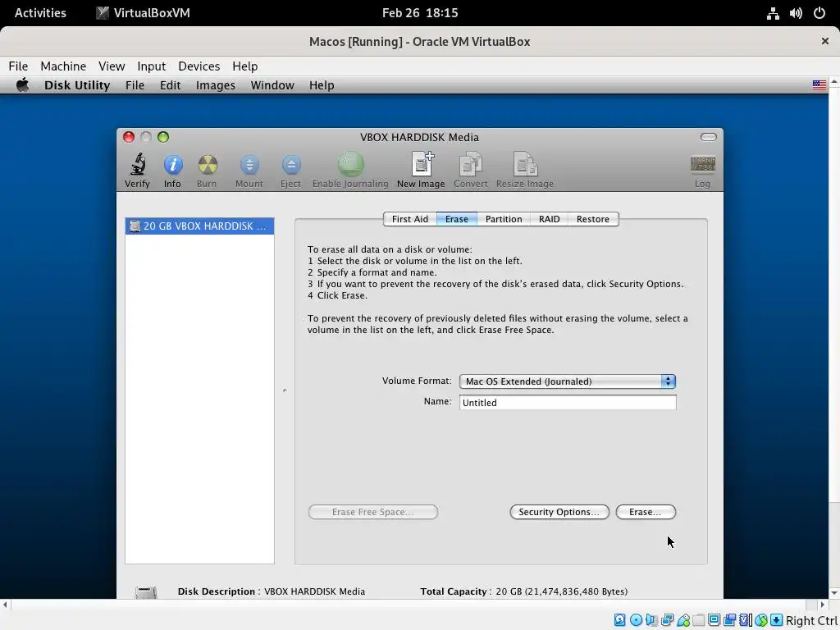Image resolution: width=840 pixels, height=630 pixels.
Task: Switch to the First Aid tab
Action: tap(410, 219)
